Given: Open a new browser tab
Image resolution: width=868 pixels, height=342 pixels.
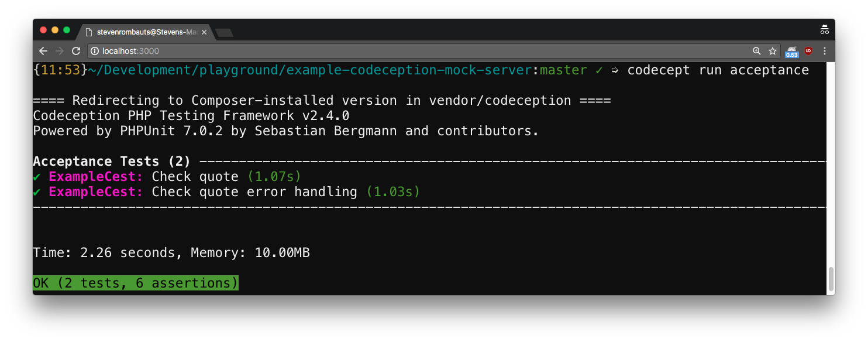Looking at the screenshot, I should [224, 33].
